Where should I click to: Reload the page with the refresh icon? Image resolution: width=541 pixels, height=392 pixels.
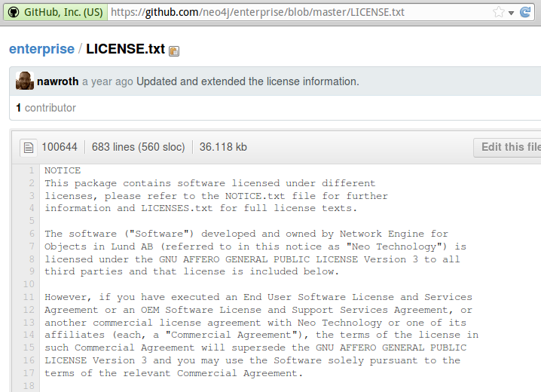pyautogui.click(x=525, y=12)
